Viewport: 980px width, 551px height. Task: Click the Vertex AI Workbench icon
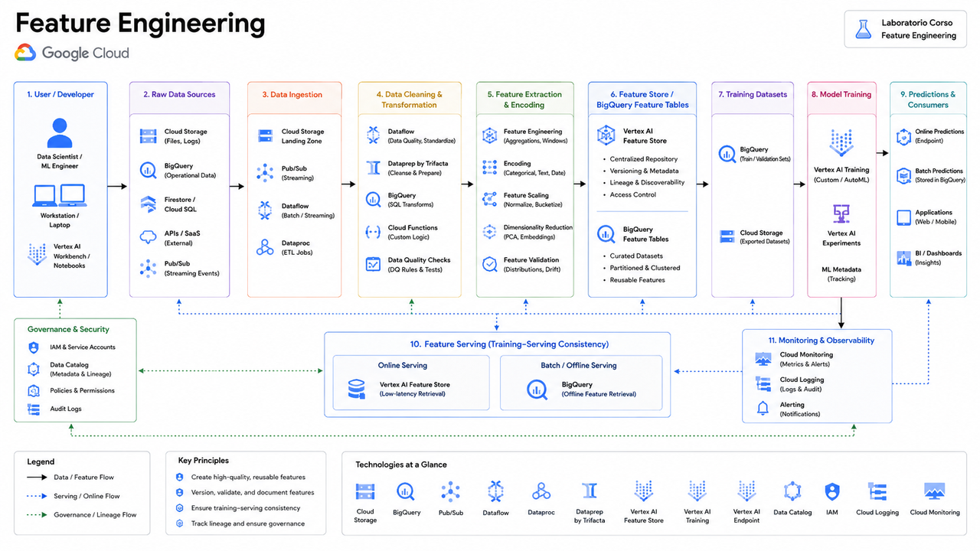tap(36, 255)
